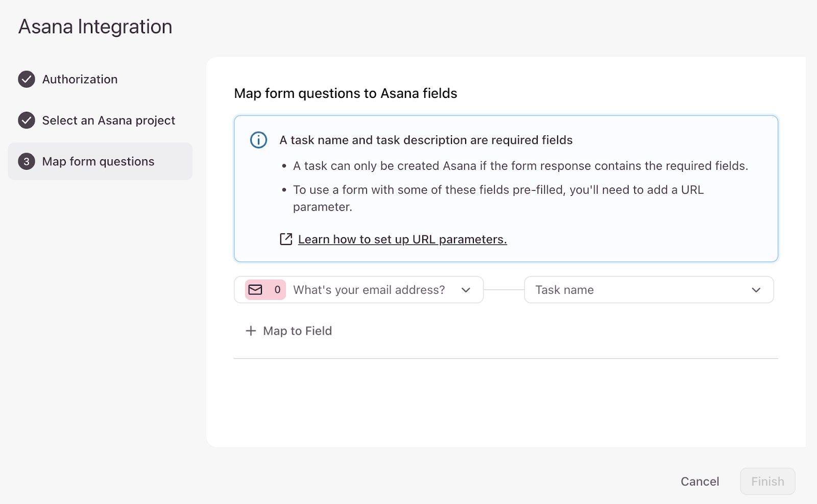The height and width of the screenshot is (504, 817).
Task: Click the external link icon beside Learn how
Action: 286,239
